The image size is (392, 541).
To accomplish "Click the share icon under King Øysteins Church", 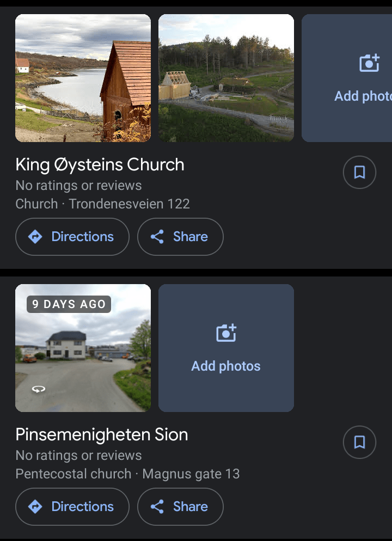I will (x=157, y=237).
